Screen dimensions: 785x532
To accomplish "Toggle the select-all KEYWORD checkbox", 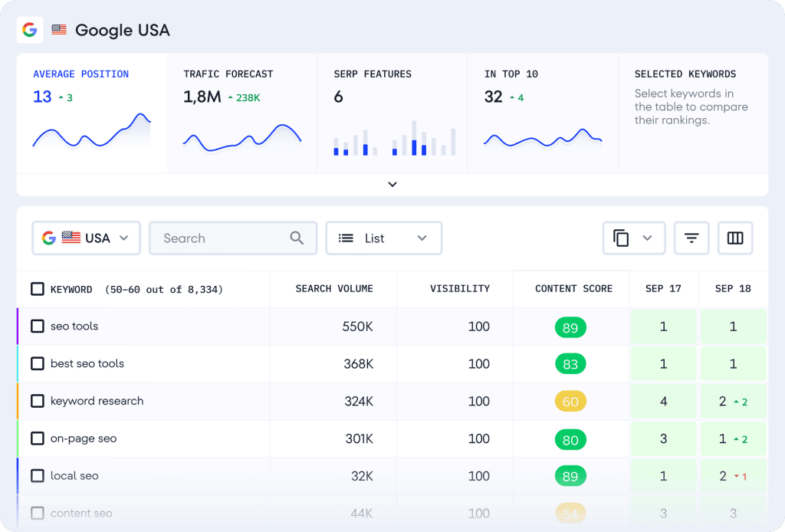I will 38,289.
